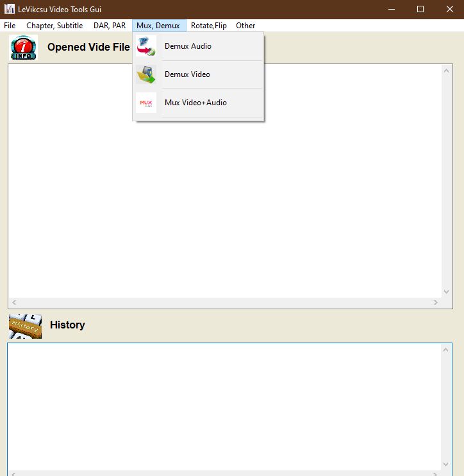Collapse the Mux, Demux menu

coord(158,26)
